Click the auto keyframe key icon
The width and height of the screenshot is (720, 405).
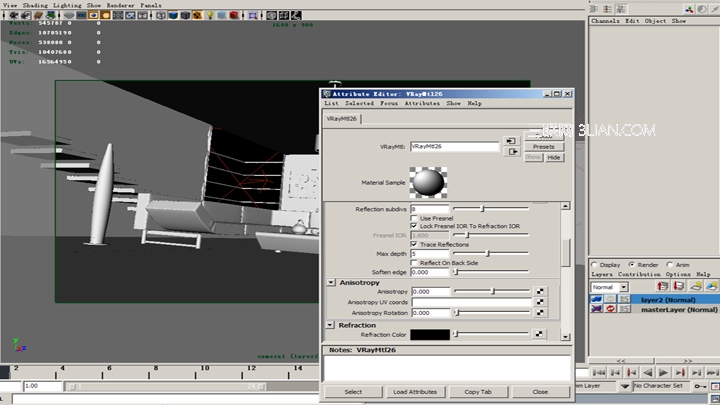point(700,386)
